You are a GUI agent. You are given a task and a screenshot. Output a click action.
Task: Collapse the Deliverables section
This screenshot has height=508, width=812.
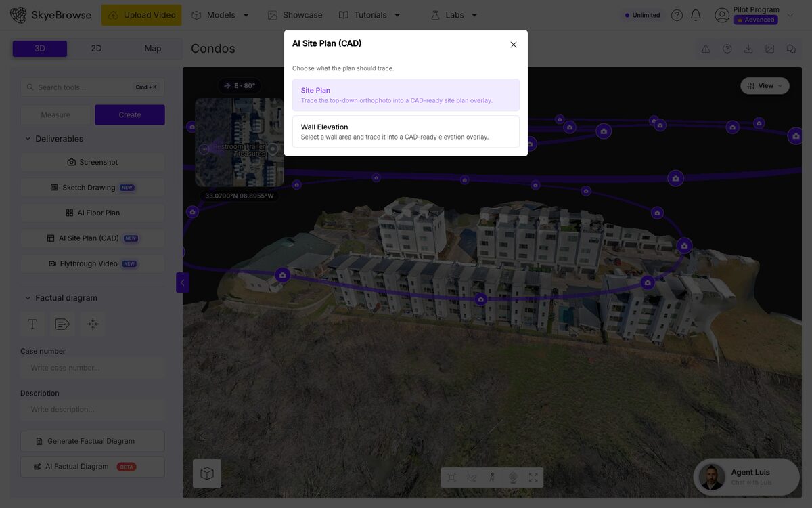pyautogui.click(x=54, y=139)
